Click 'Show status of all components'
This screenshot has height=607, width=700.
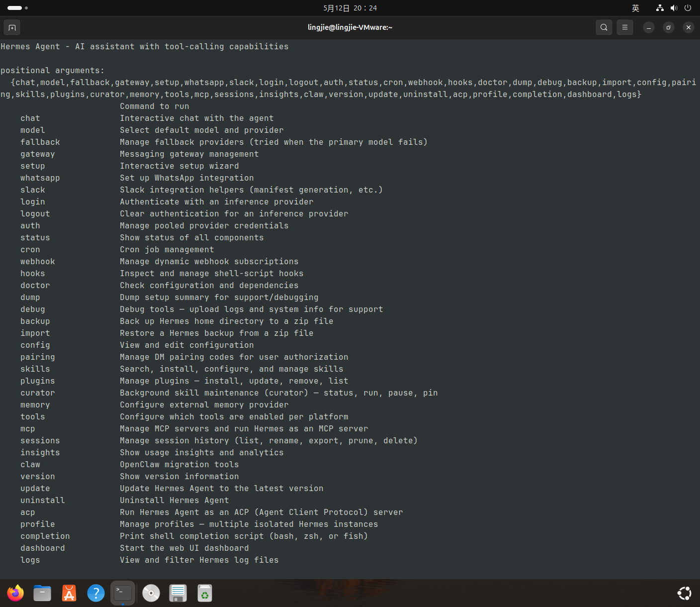[192, 238]
